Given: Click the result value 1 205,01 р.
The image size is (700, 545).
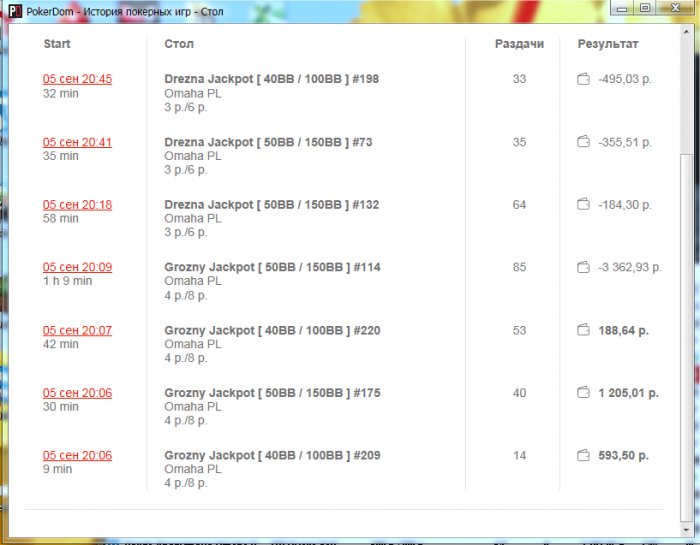Looking at the screenshot, I should [628, 393].
